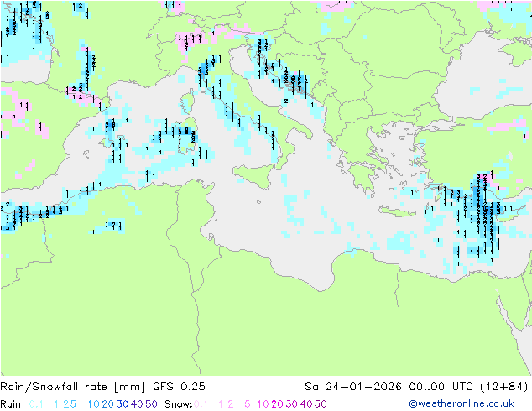Click the "00..00 UTC" time text
532x411 pixels.
coord(441,387)
